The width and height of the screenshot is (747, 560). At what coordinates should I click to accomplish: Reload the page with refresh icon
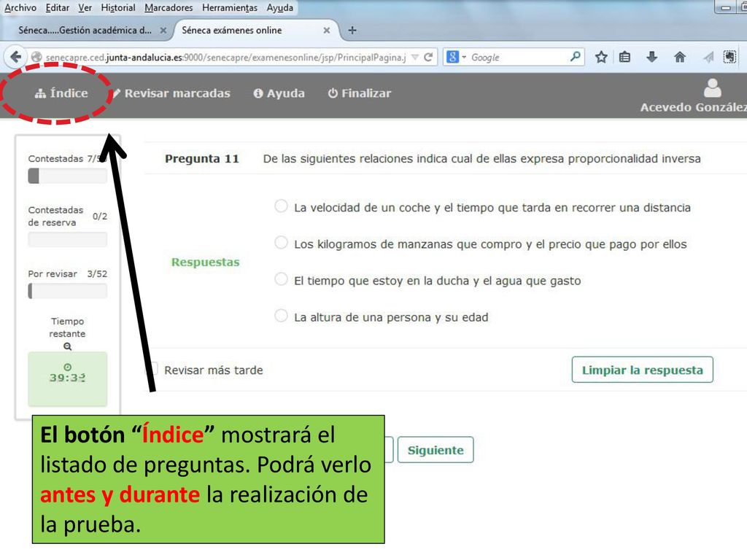(428, 57)
